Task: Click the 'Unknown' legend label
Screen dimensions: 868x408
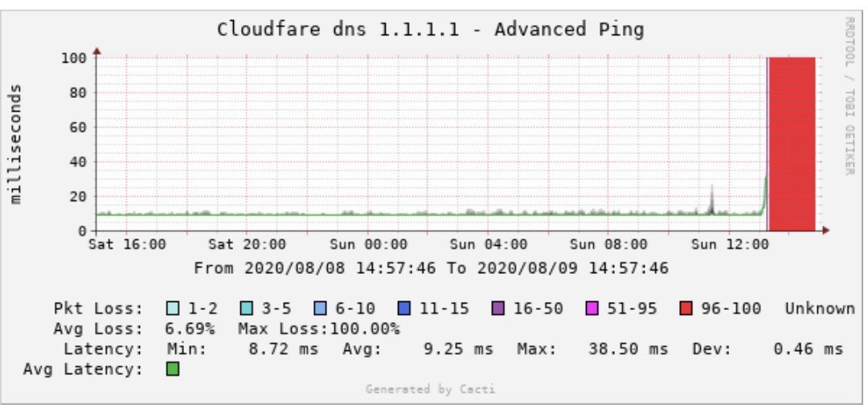Action: 820,308
